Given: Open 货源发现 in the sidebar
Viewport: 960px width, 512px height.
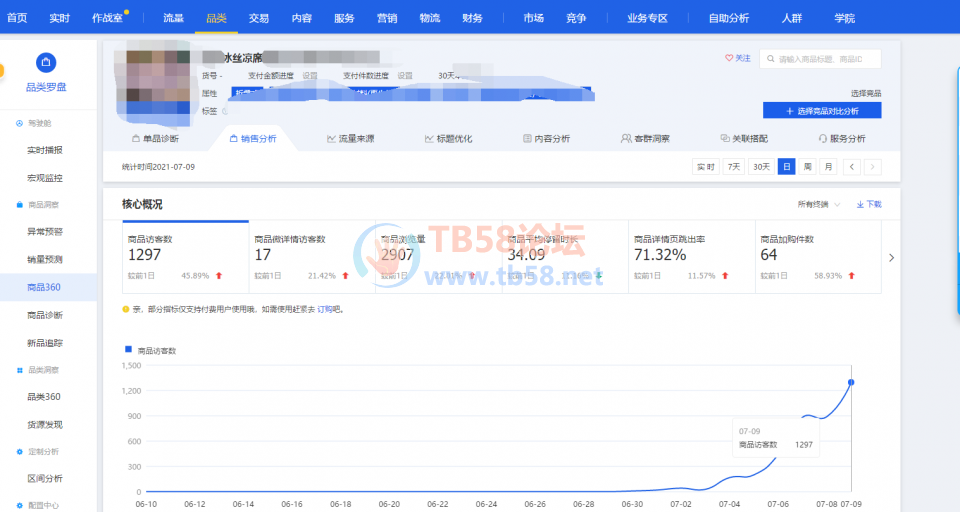Looking at the screenshot, I should coord(45,424).
